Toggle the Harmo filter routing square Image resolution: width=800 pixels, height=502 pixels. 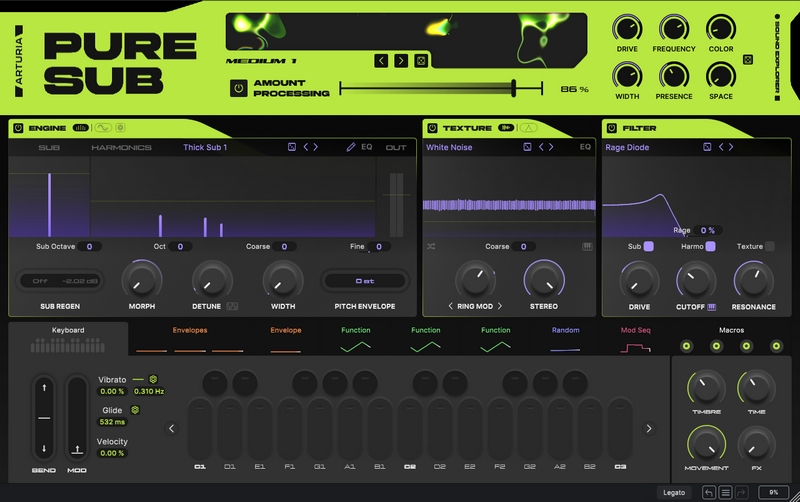pos(710,246)
